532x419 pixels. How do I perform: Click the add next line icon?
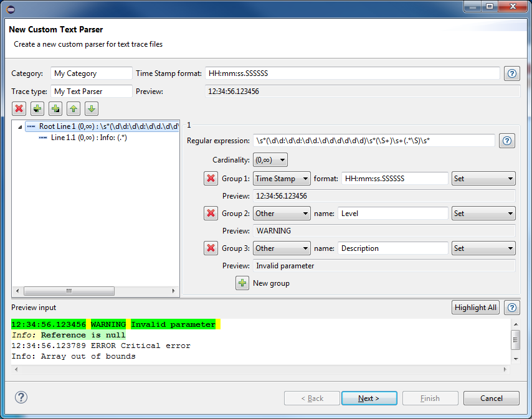point(37,109)
